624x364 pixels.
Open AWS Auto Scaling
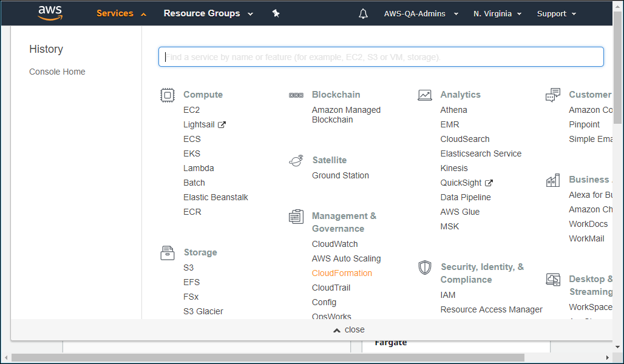pyautogui.click(x=346, y=258)
